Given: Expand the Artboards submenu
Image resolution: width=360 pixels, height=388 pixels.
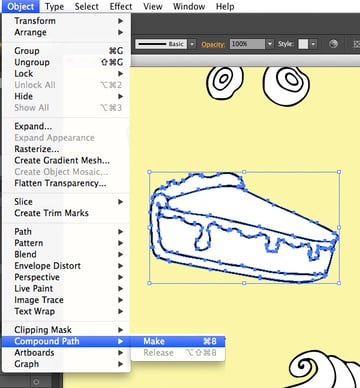Looking at the screenshot, I should [x=66, y=353].
